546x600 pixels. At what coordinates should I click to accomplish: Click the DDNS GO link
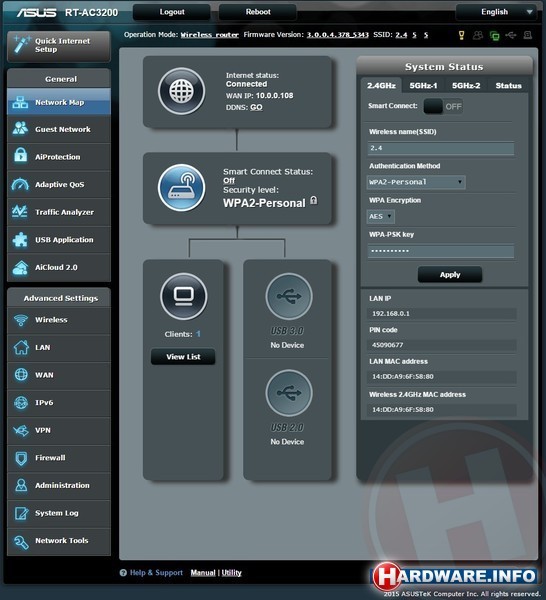256,107
